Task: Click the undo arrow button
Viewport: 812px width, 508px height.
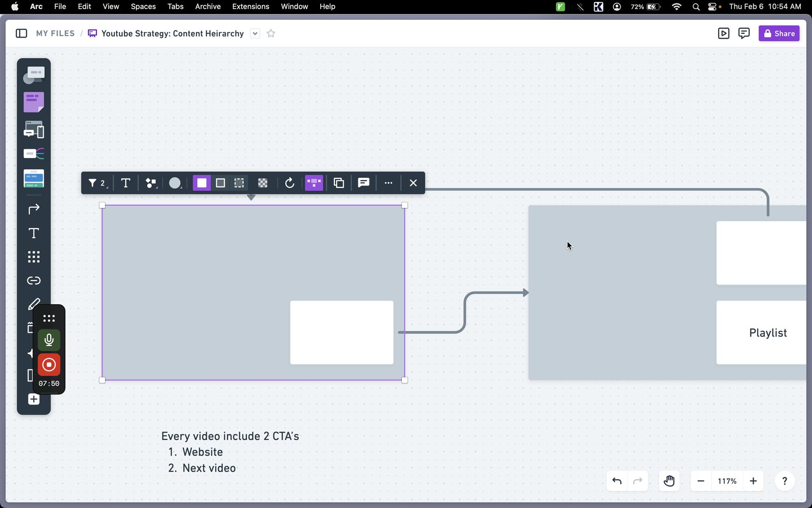Action: pos(617,481)
